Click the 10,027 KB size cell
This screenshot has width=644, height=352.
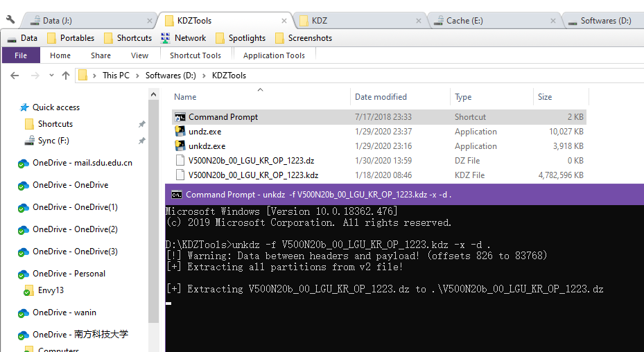[566, 132]
